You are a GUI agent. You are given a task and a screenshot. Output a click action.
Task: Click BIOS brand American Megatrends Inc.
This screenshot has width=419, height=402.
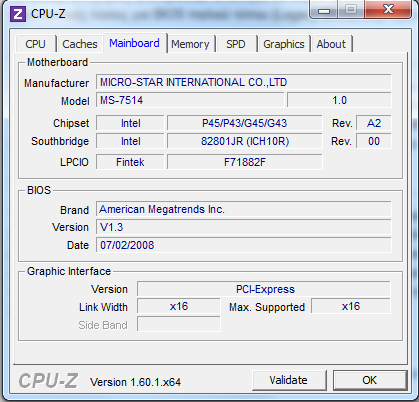[244, 209]
